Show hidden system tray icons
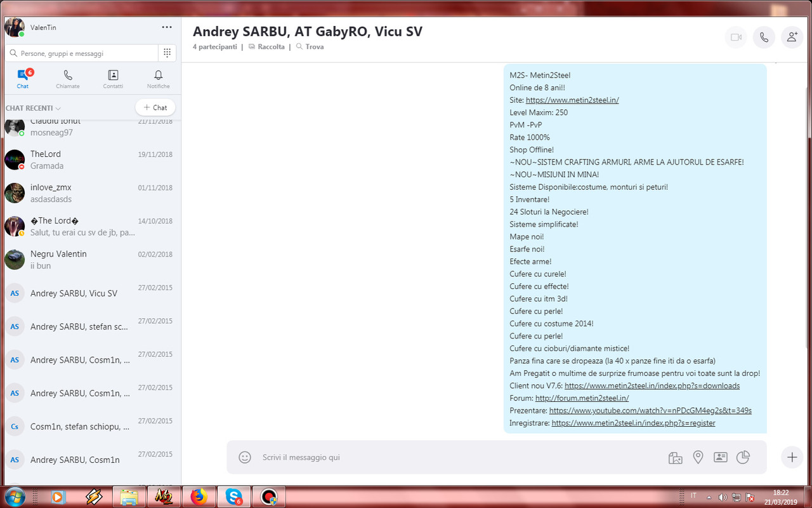Image resolution: width=812 pixels, height=508 pixels. pyautogui.click(x=709, y=497)
